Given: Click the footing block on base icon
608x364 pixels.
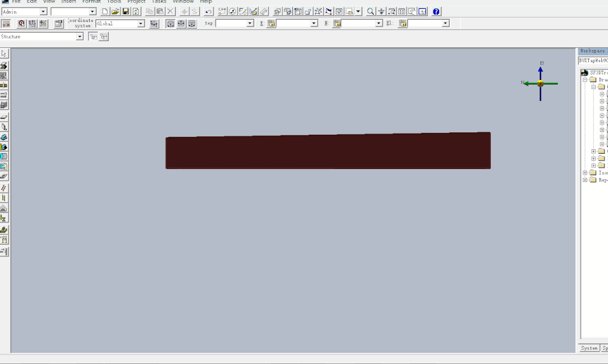Looking at the screenshot, I should (5, 229).
